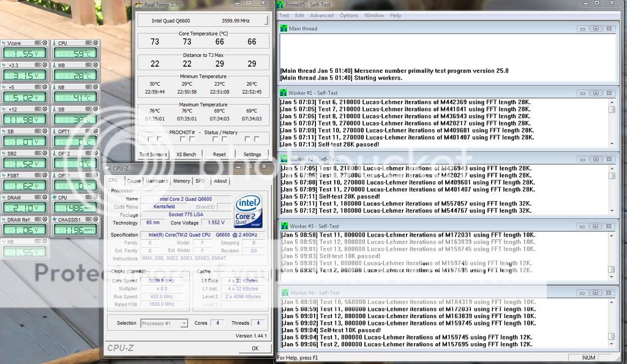Close the +12 voltage gadget
This screenshot has width=627, height=364.
point(45,109)
